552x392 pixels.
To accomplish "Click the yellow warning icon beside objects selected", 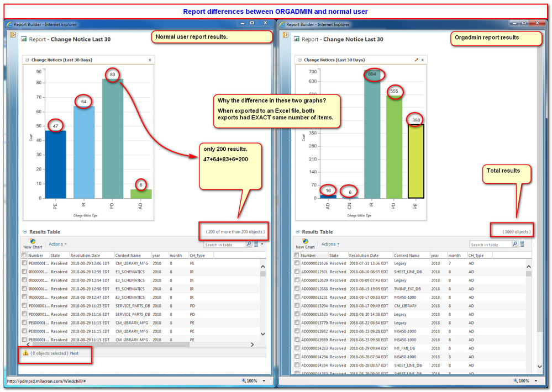I will coord(25,353).
